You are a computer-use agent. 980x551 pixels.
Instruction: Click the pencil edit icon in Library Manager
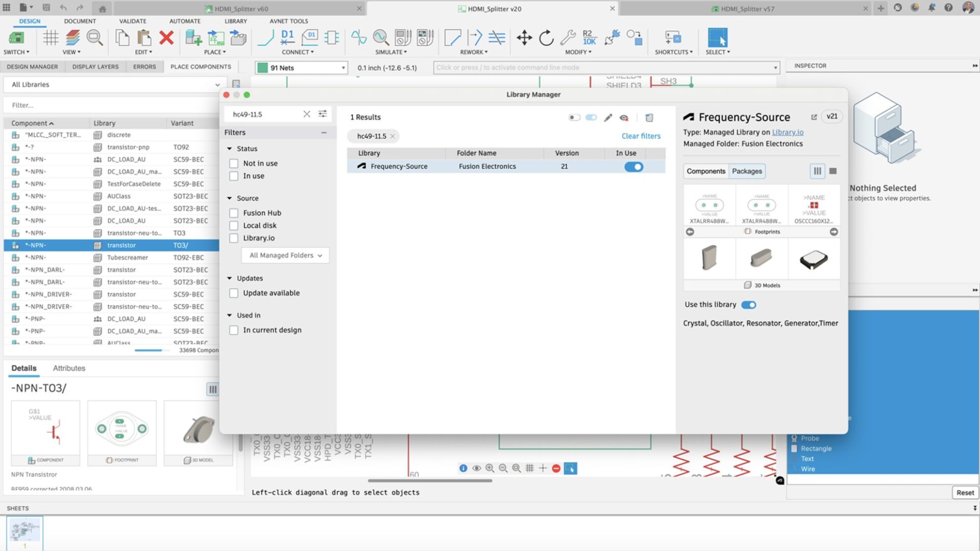pyautogui.click(x=608, y=118)
